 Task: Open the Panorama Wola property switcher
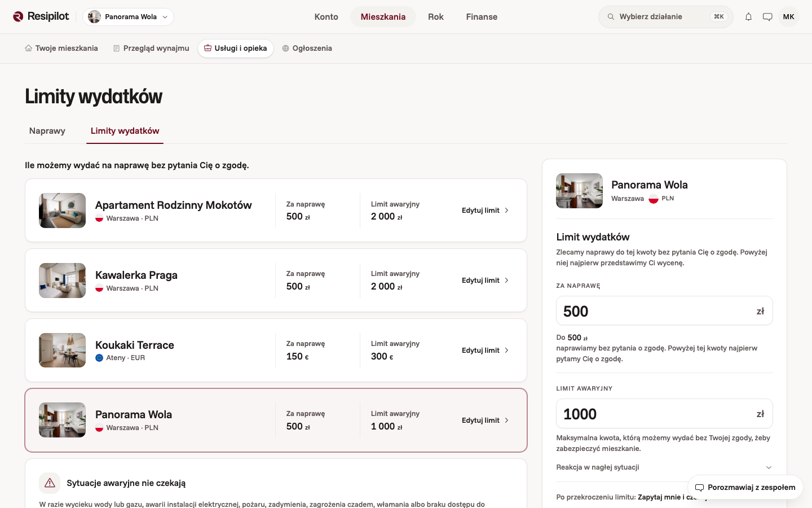pyautogui.click(x=128, y=17)
